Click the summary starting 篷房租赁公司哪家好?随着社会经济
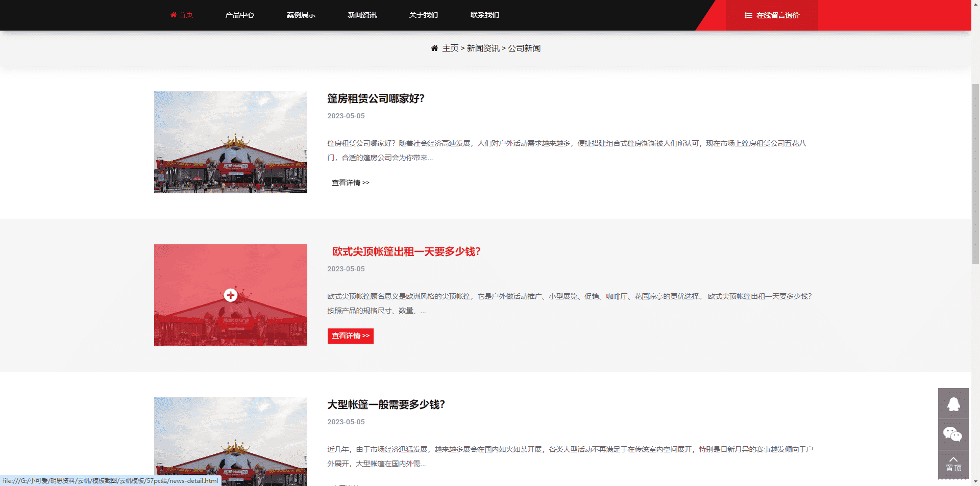 [567, 150]
